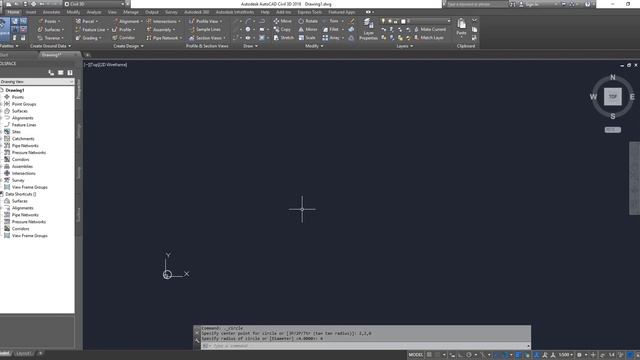The height and width of the screenshot is (360, 640).
Task: Select the Rotate tool
Action: pos(308,21)
